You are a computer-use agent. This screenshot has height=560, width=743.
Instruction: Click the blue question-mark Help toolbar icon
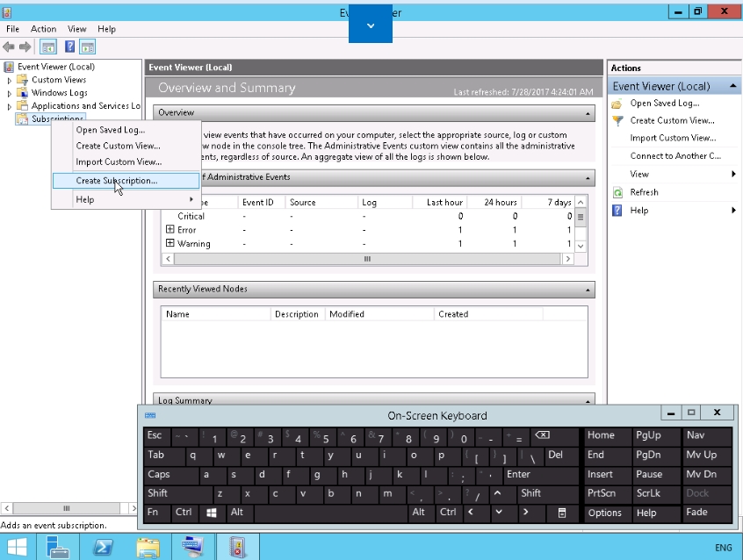(69, 47)
